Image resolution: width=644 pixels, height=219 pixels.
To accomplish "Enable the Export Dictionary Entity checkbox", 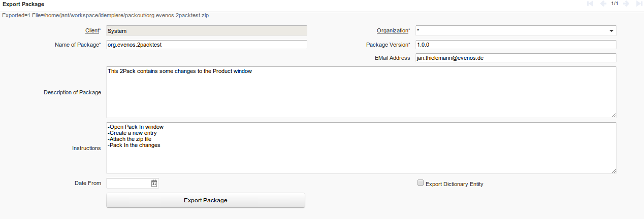I will pos(421,183).
